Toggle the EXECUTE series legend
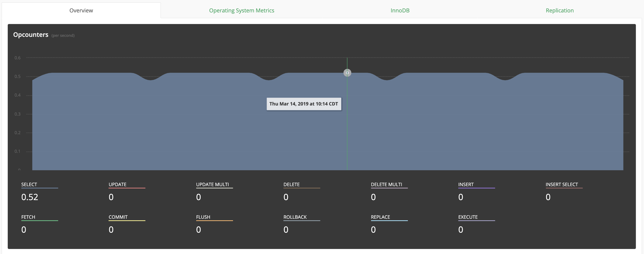 coord(468,217)
